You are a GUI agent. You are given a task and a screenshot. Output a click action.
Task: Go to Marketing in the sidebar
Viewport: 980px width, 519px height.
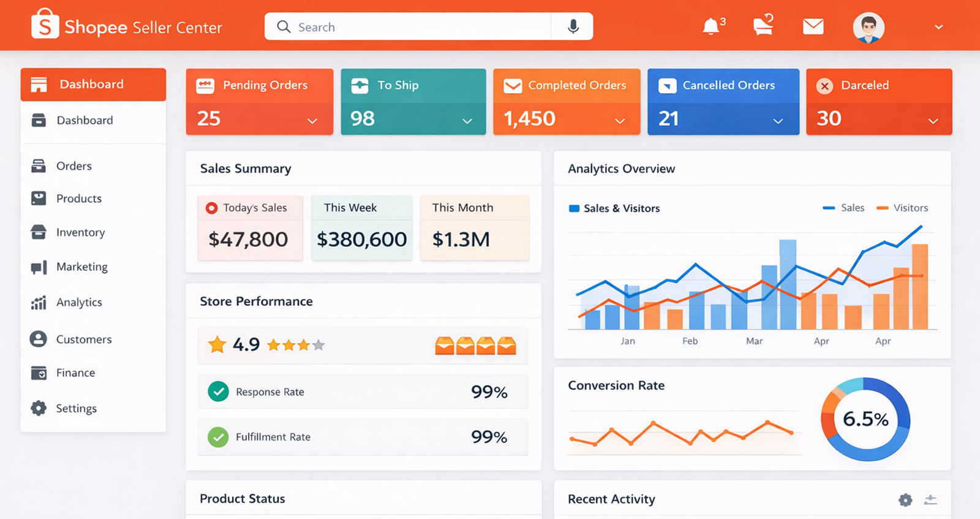pyautogui.click(x=81, y=267)
